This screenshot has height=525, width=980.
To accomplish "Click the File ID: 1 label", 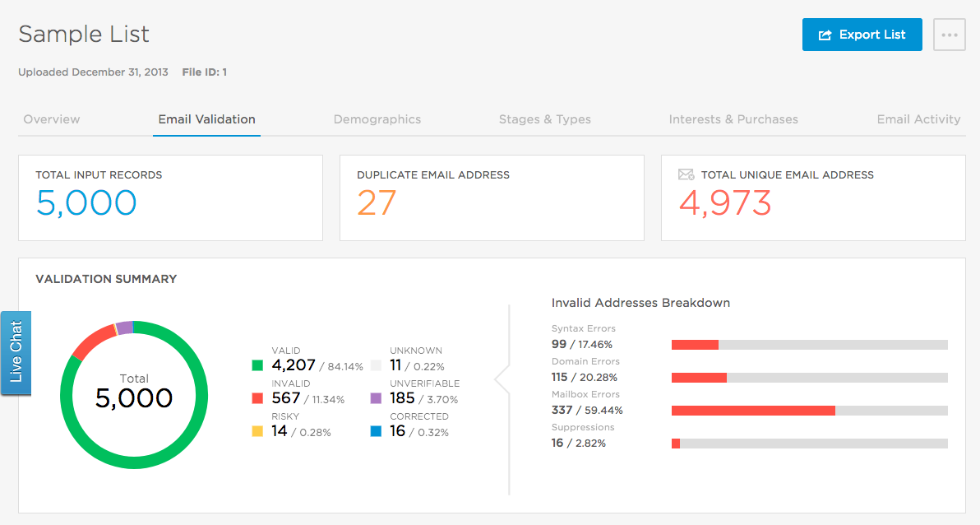I will [205, 72].
